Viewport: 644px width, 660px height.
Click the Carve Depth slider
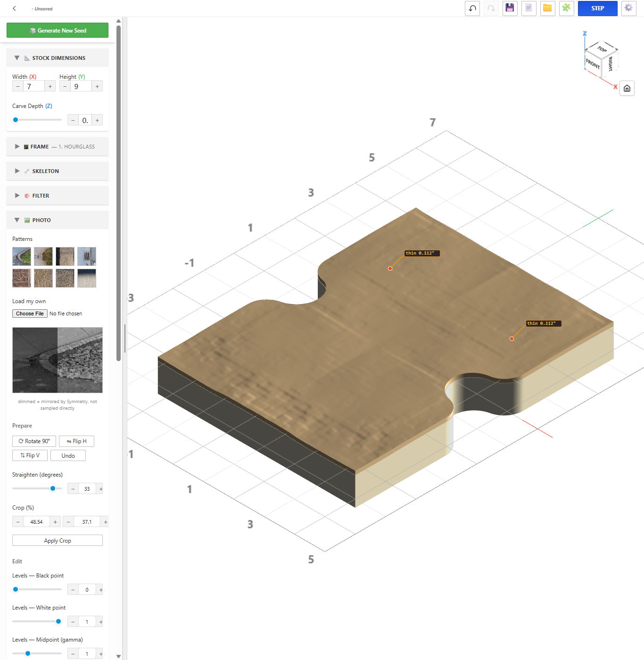[x=37, y=120]
